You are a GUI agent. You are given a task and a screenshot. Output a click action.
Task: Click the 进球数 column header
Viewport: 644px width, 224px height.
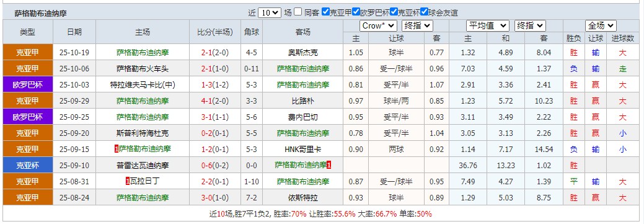pos(623,38)
